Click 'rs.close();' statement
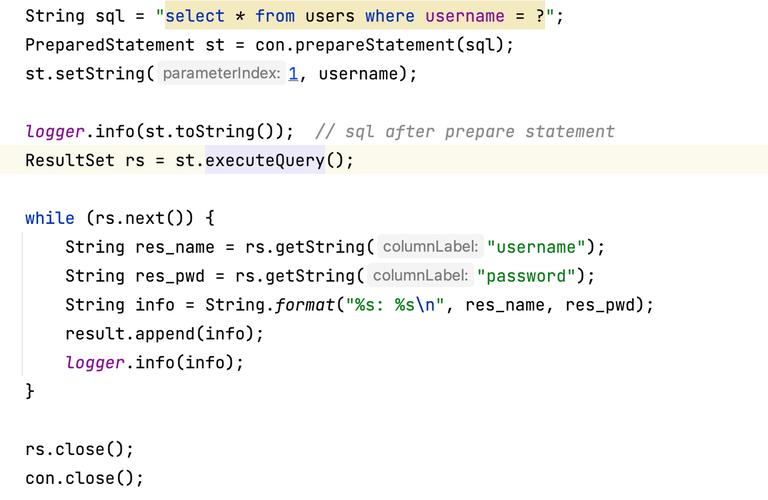768x500 pixels. [x=79, y=449]
